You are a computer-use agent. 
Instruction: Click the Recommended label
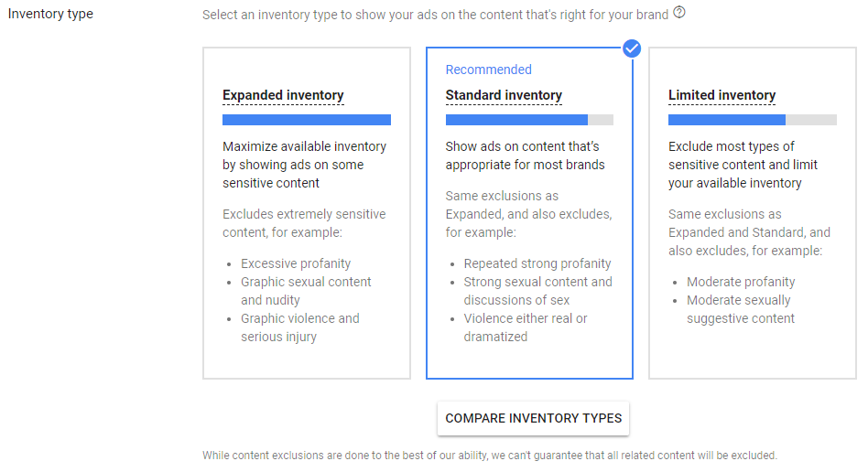point(488,70)
